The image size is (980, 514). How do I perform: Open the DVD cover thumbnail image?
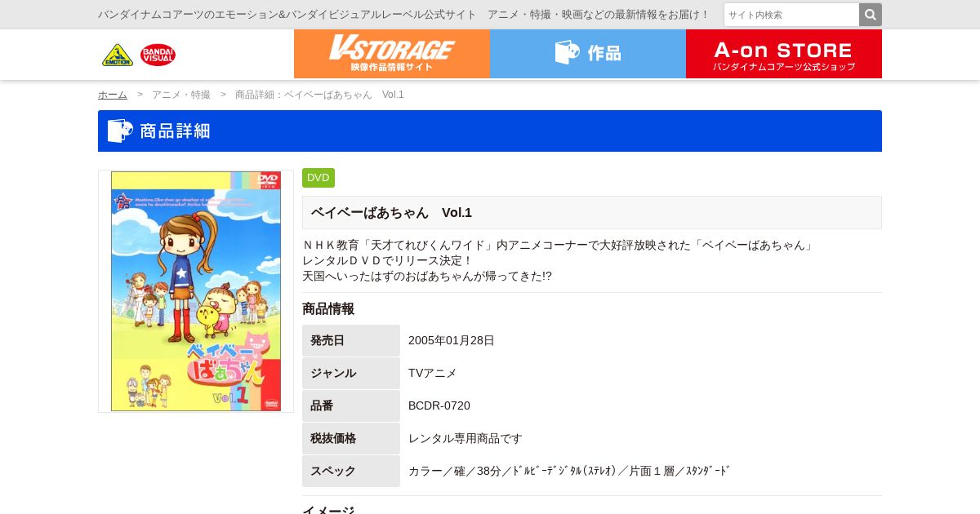[x=196, y=291]
